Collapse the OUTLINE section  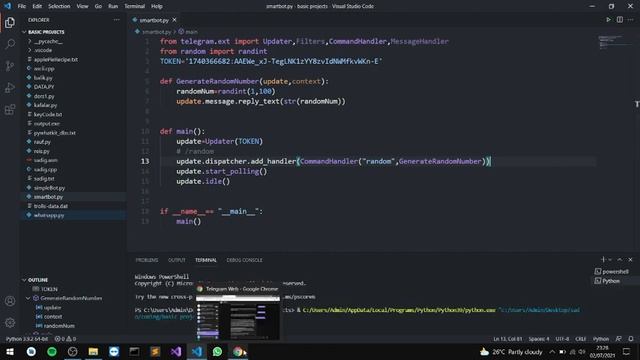(x=38, y=280)
